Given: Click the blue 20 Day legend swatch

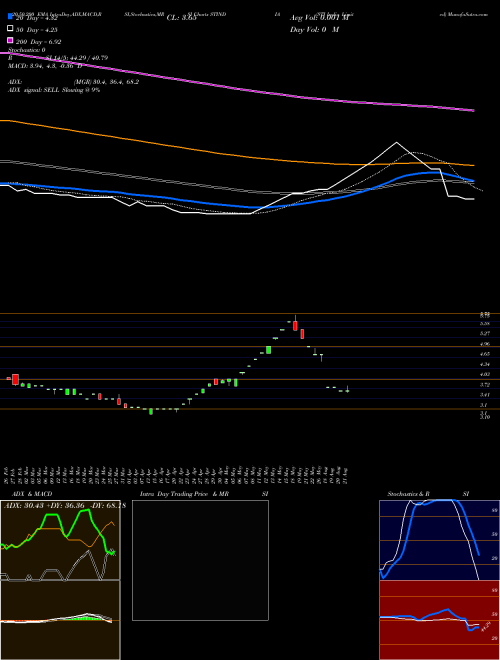Looking at the screenshot, I should click(11, 17).
